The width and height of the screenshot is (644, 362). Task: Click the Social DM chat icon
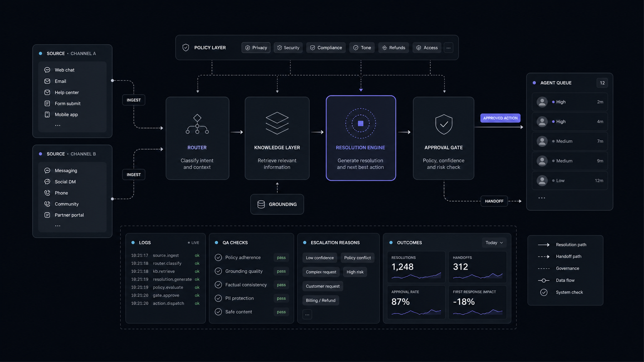(47, 182)
